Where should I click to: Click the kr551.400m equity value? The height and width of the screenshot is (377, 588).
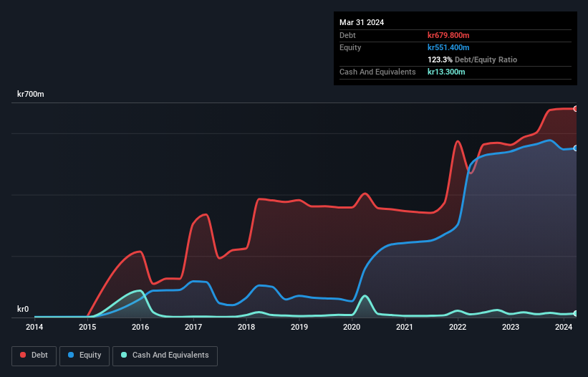(x=448, y=47)
